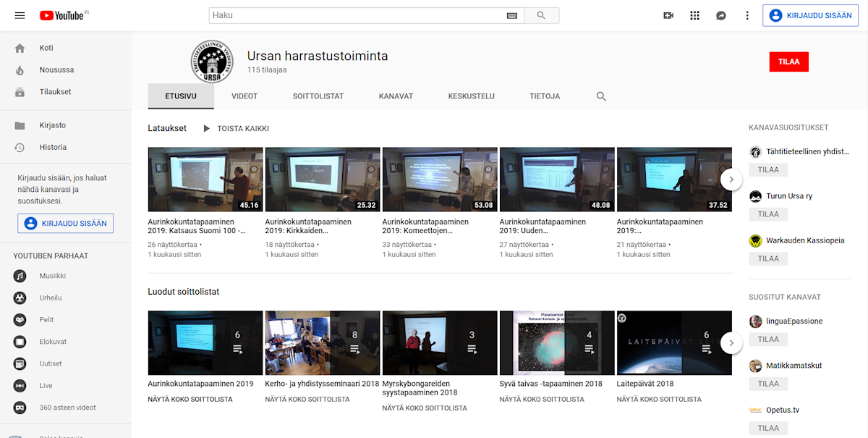Search within channel using magnifier icon

point(601,96)
